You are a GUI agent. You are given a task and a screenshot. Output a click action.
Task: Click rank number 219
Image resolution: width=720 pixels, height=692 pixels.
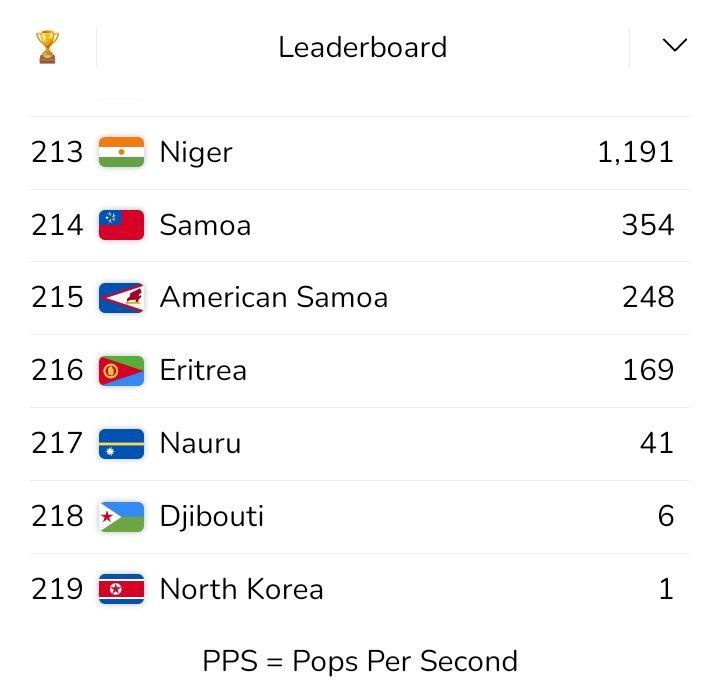click(57, 589)
